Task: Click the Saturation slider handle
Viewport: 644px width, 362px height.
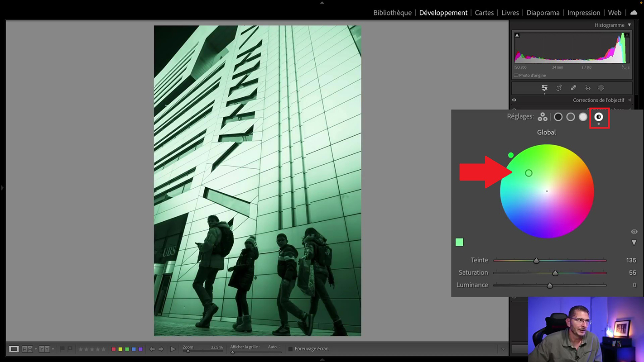Action: click(x=555, y=273)
